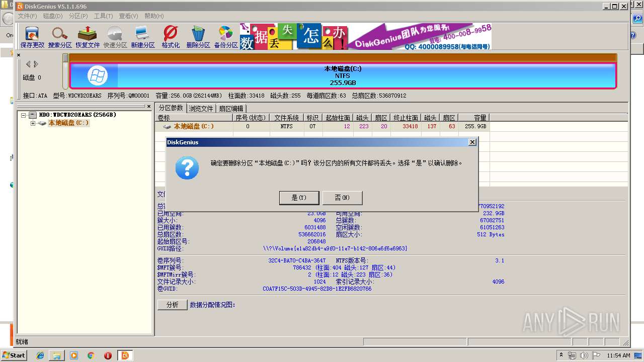Click the 删除分区 delete partition icon
This screenshot has width=644, height=362.
[x=198, y=37]
